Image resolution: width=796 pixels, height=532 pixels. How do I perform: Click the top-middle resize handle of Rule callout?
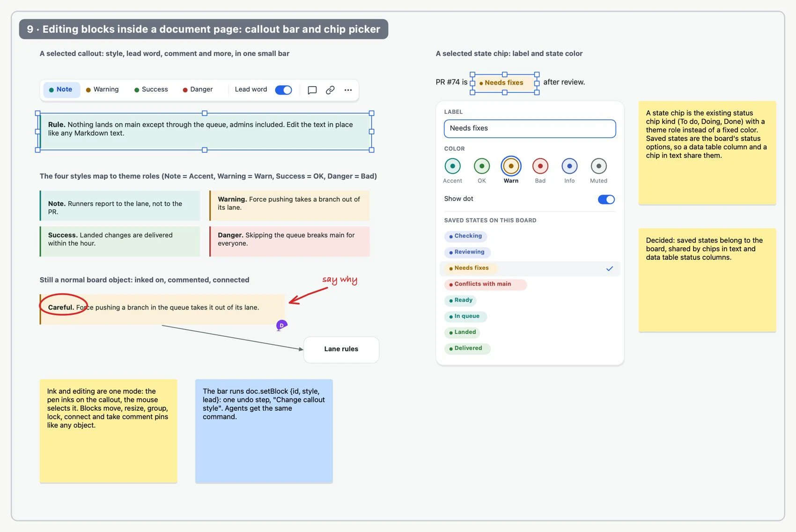pyautogui.click(x=205, y=113)
